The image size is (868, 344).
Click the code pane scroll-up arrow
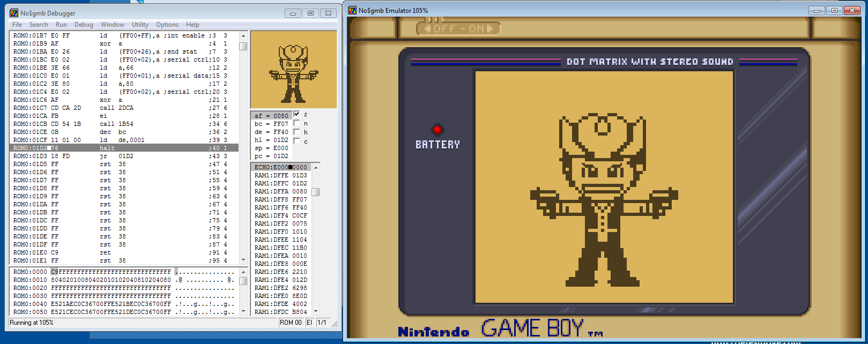click(243, 35)
